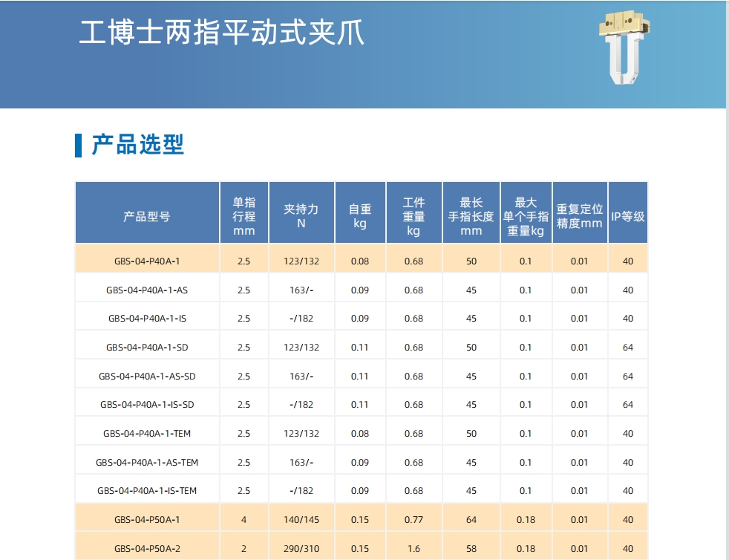This screenshot has height=560, width=729.
Task: Click the 单指行程 mm column header
Action: coord(244,216)
